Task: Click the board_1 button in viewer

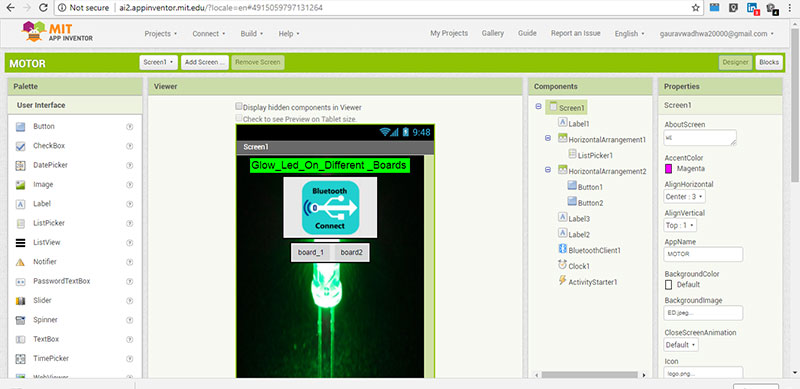Action: tap(311, 252)
